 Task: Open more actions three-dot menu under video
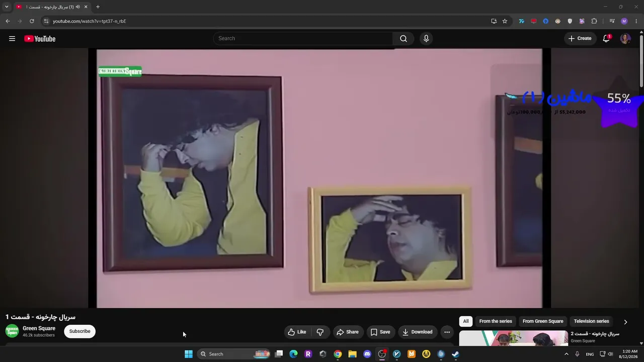coord(447,332)
